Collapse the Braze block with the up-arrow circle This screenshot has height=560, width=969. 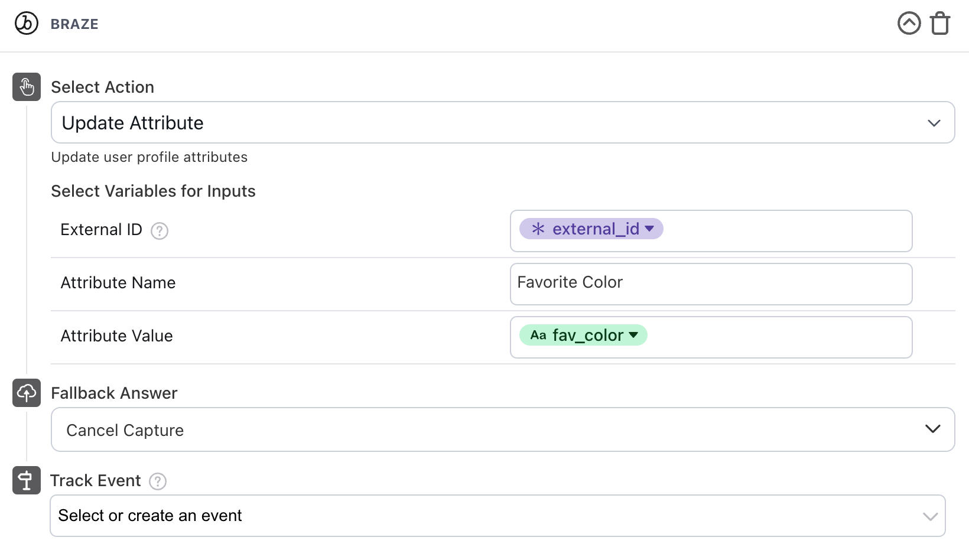909,24
